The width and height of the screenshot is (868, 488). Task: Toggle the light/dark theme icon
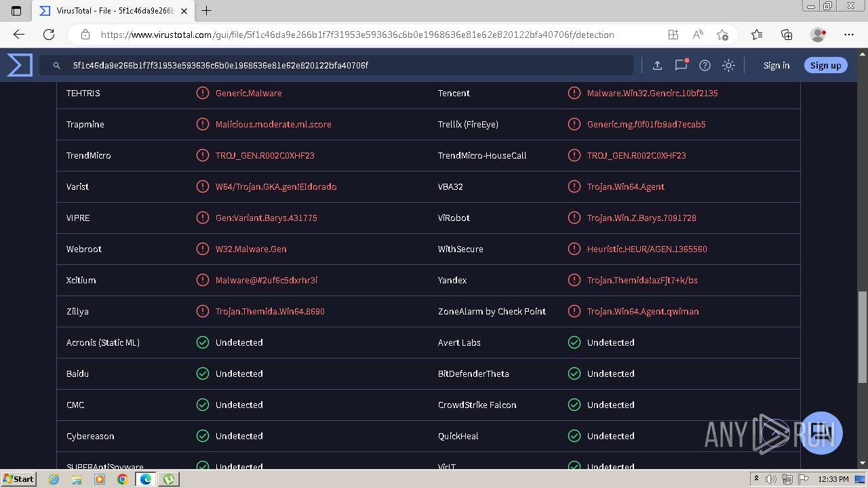[728, 65]
